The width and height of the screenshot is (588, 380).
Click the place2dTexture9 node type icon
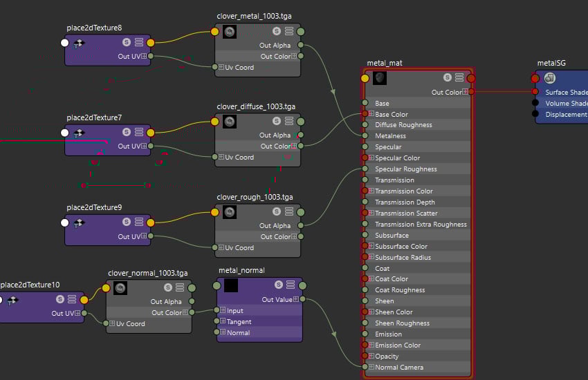[x=78, y=223]
